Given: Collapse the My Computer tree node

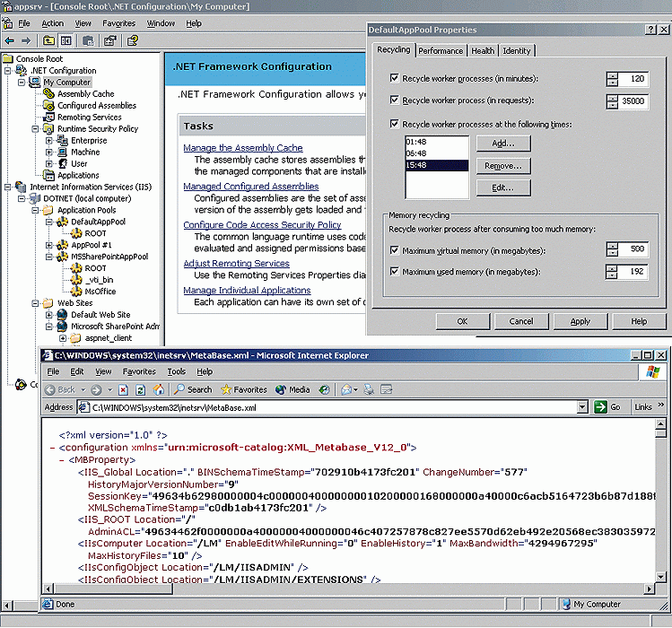Looking at the screenshot, I should 22,82.
